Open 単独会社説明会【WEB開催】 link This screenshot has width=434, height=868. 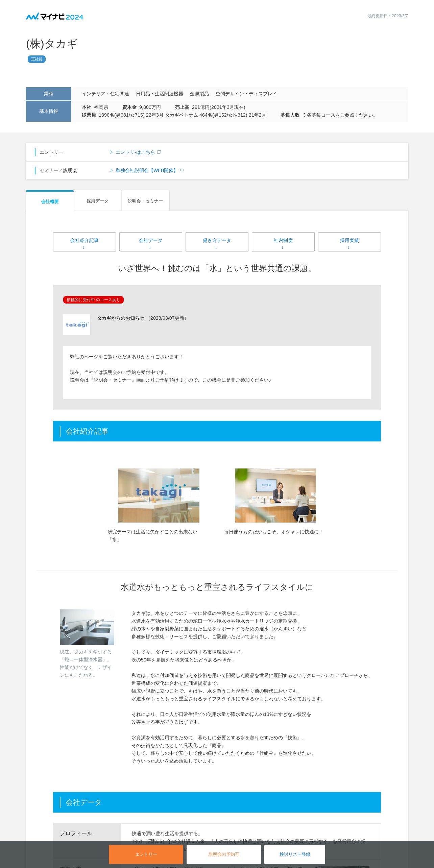point(147,171)
